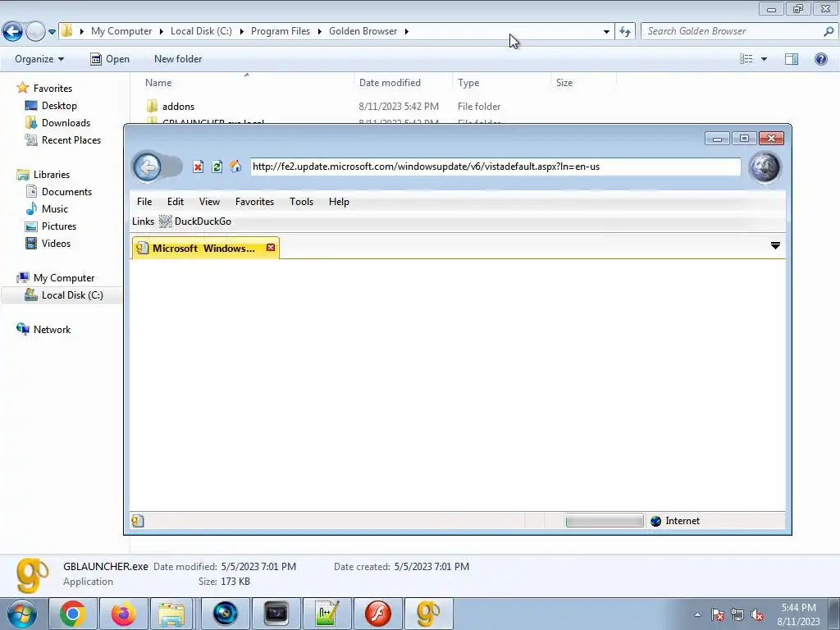Open the Tools menu in Golden Browser

[x=301, y=202]
